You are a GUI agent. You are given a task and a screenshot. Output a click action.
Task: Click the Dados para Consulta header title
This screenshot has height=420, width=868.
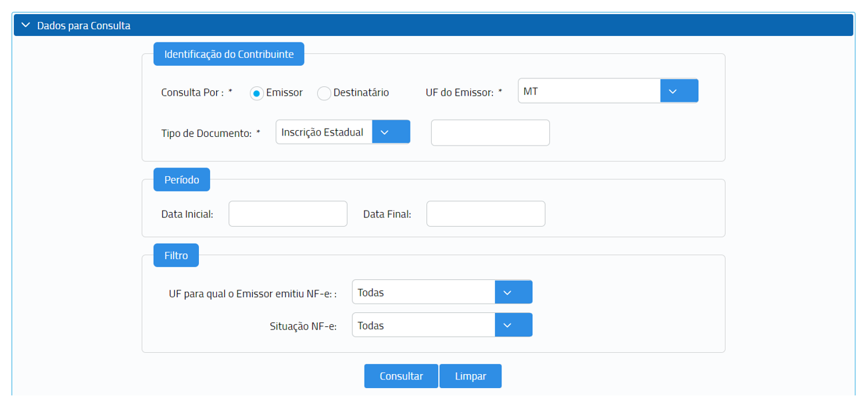click(x=84, y=25)
